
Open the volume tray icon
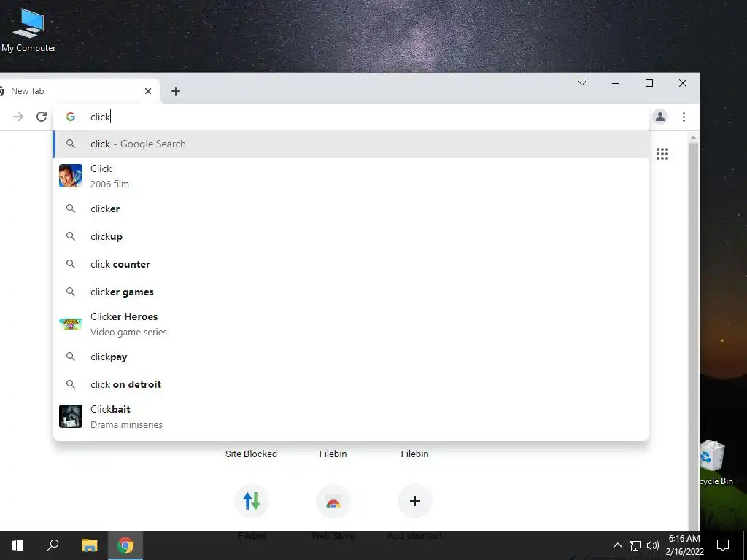(x=653, y=545)
